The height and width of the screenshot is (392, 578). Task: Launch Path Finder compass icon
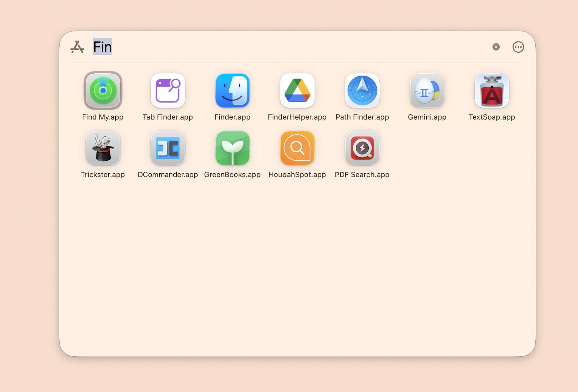(x=362, y=91)
